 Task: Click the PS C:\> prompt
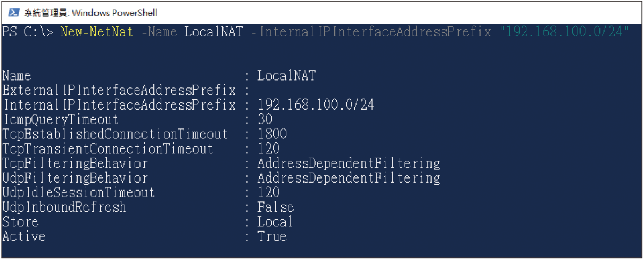tap(28, 31)
